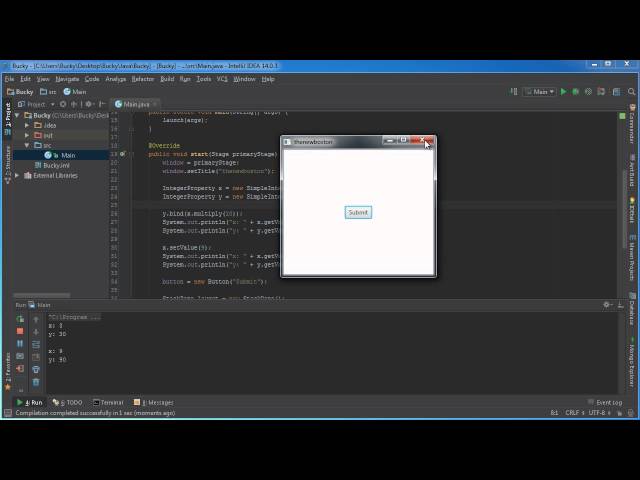The width and height of the screenshot is (640, 480).
Task: Clear all console output trash icon
Action: coord(36,382)
